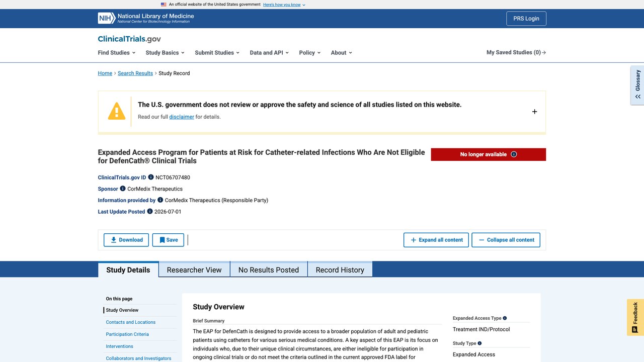
Task: Go back to Search Results breadcrumb
Action: [135, 73]
